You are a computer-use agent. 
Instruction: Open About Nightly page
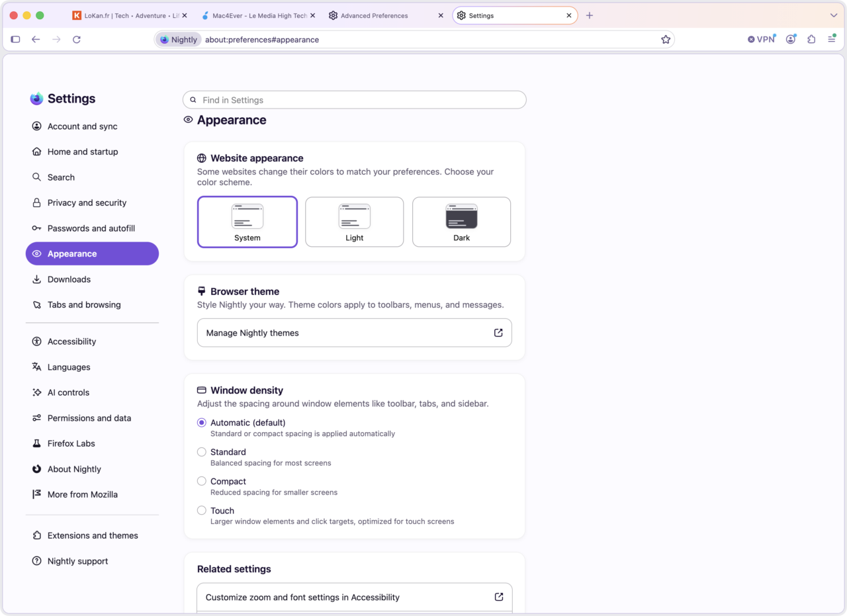tap(92, 469)
